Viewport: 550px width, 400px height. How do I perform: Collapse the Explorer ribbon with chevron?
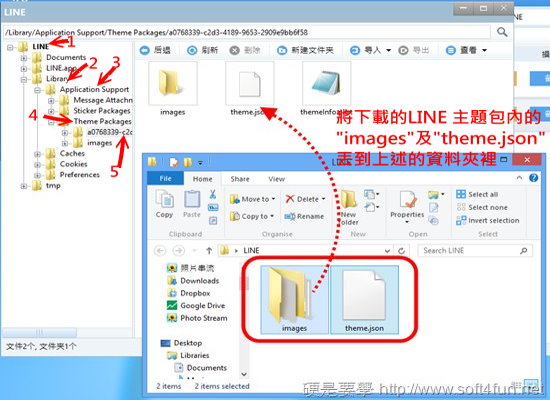[519, 178]
